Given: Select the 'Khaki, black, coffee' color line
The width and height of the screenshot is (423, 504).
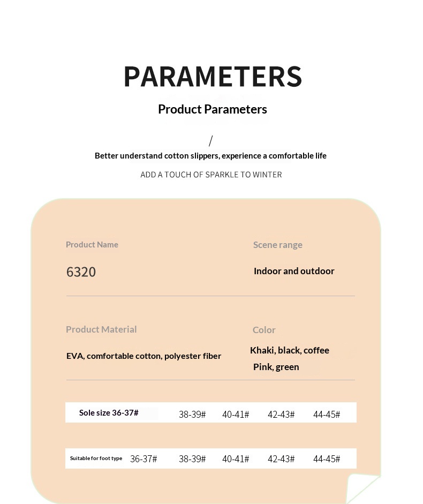Looking at the screenshot, I should click(290, 350).
